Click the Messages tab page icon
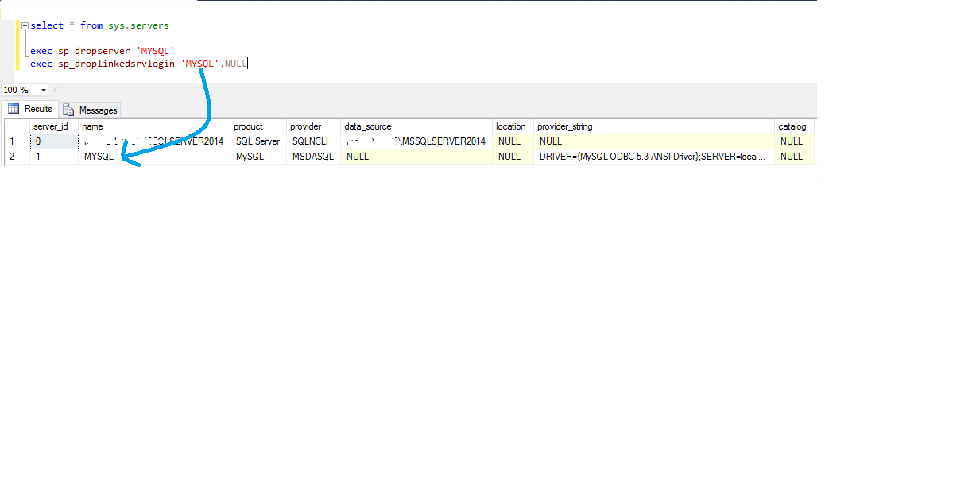 point(68,110)
